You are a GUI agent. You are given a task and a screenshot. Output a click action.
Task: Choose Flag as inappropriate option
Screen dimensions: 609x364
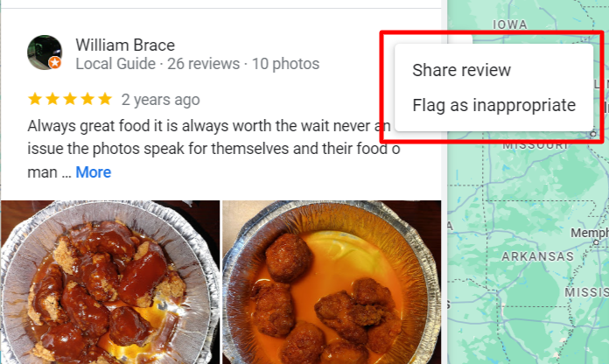(x=493, y=105)
